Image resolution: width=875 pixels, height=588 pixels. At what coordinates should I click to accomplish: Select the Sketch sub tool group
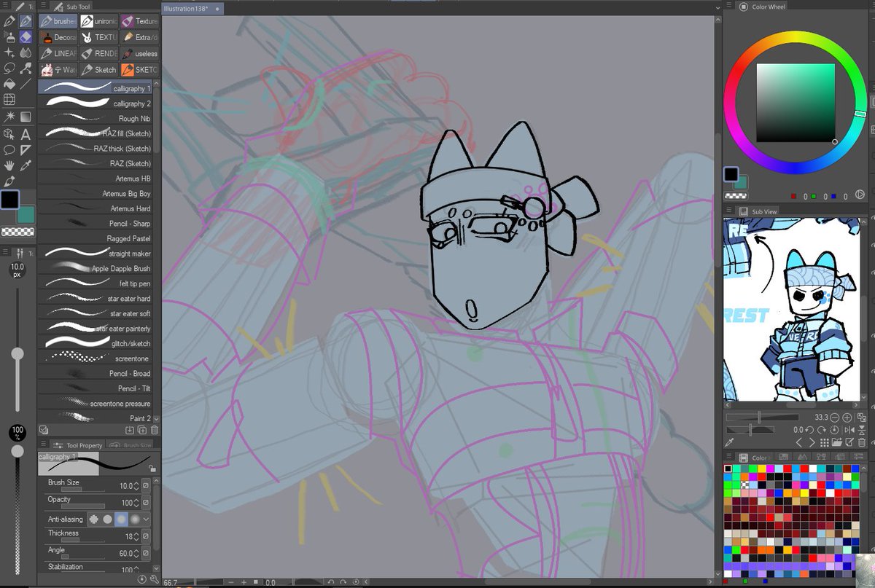[98, 69]
